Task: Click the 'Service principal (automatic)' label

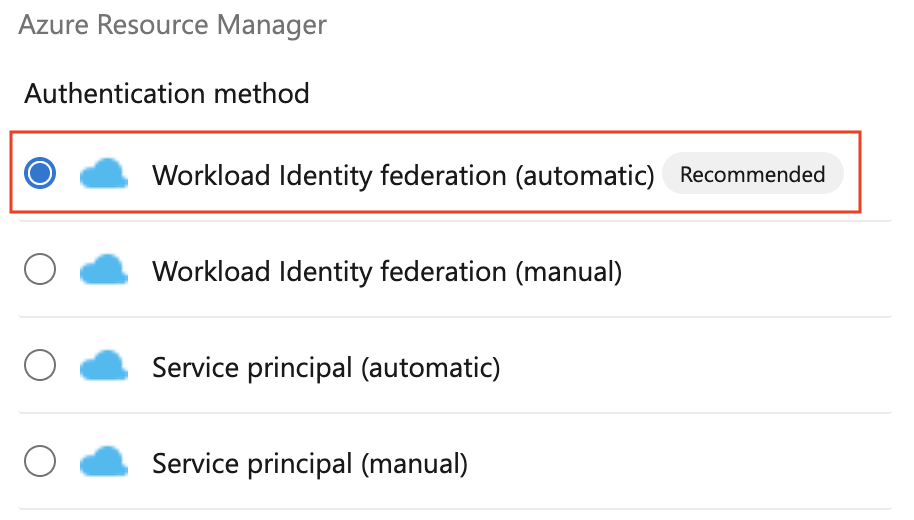Action: pyautogui.click(x=326, y=368)
